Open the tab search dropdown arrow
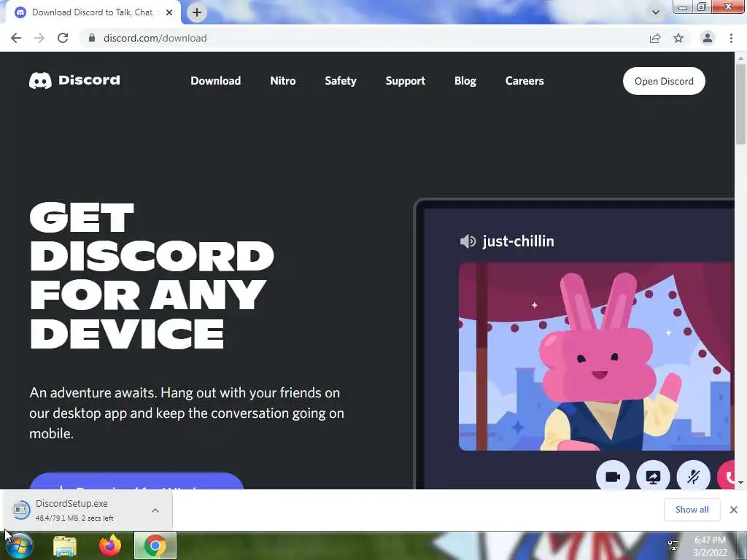The width and height of the screenshot is (747, 560). click(x=656, y=12)
